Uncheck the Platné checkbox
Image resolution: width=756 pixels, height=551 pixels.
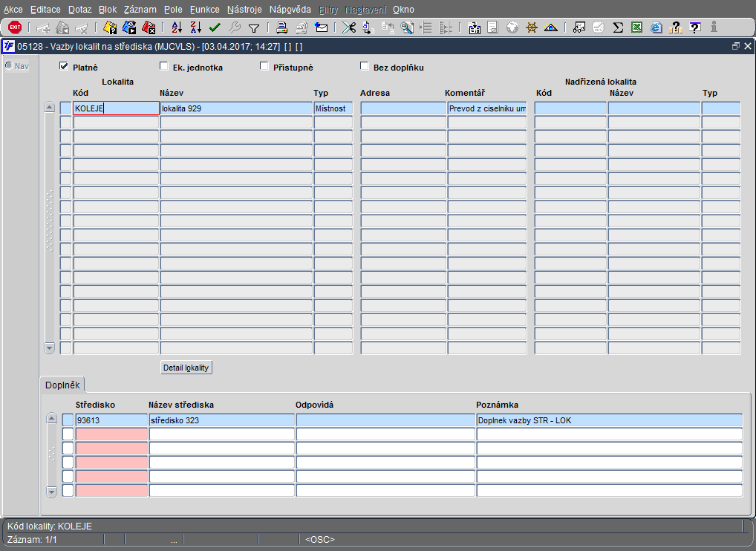(x=64, y=66)
